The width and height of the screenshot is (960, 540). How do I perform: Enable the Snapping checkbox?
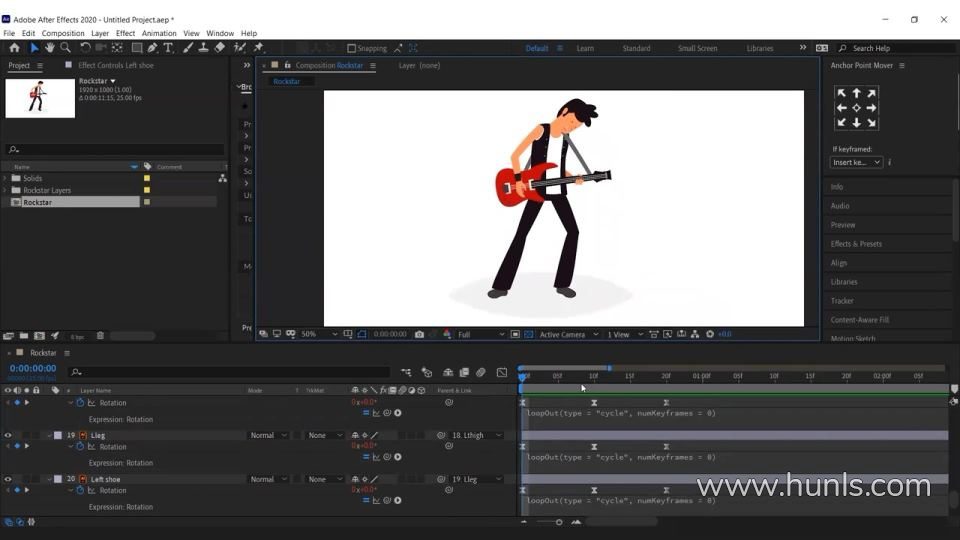click(x=352, y=48)
